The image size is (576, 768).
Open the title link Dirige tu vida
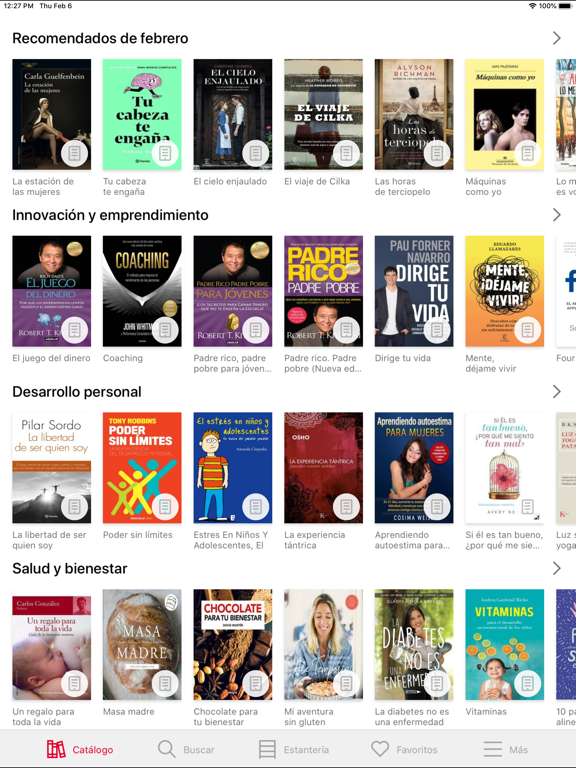(403, 358)
